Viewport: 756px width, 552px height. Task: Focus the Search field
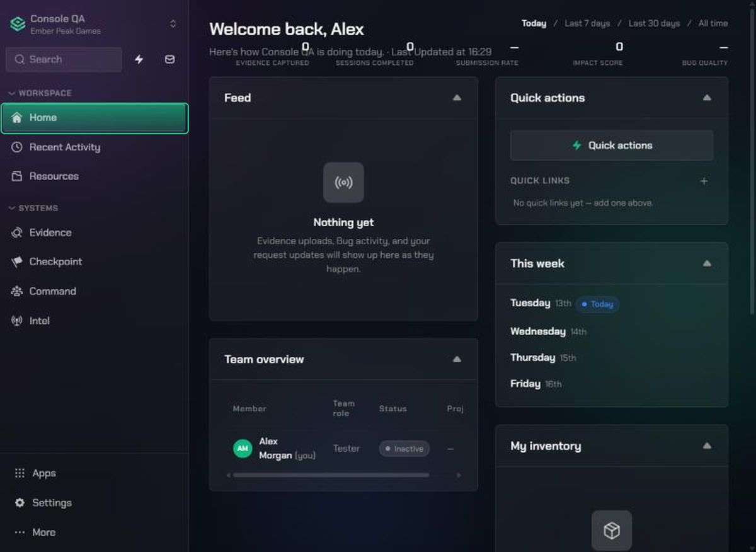(x=64, y=59)
